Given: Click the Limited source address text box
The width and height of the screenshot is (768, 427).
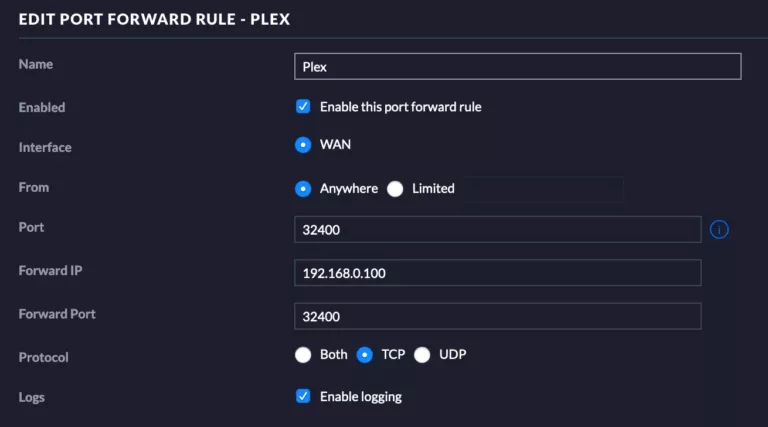Looking at the screenshot, I should tap(543, 189).
